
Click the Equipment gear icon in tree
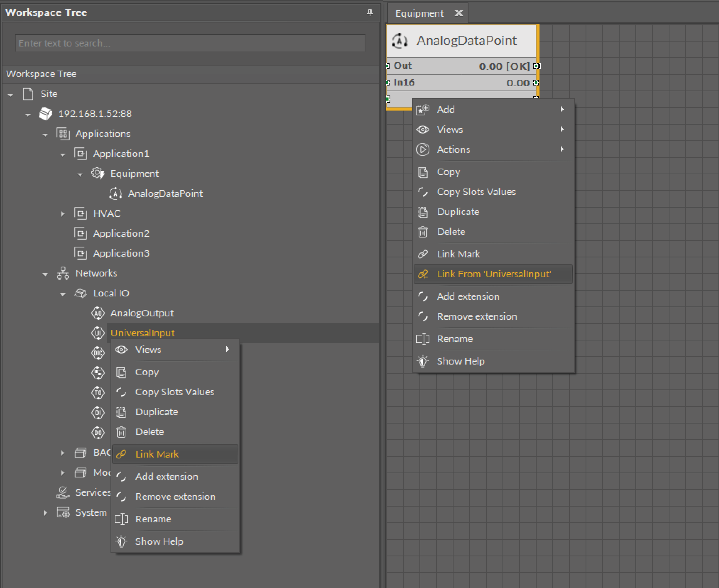(98, 173)
